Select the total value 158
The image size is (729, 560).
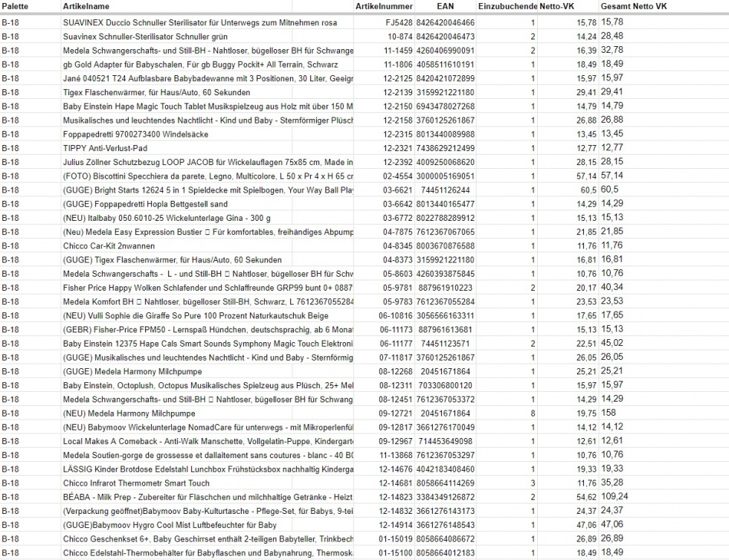608,413
